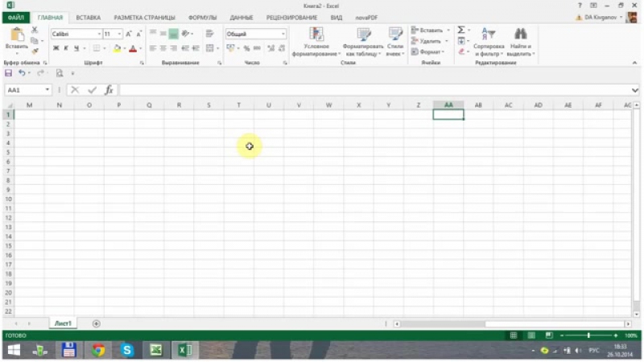Click the Sort and Filter icon
The width and height of the screenshot is (644, 362).
coord(488,34)
